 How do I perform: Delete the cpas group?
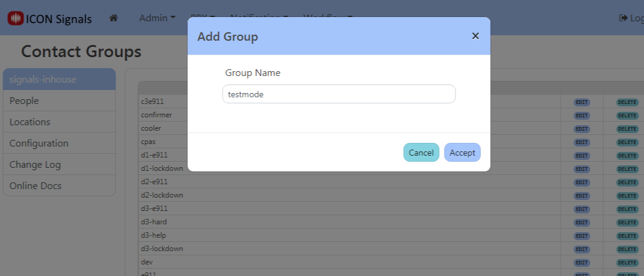[x=627, y=142]
